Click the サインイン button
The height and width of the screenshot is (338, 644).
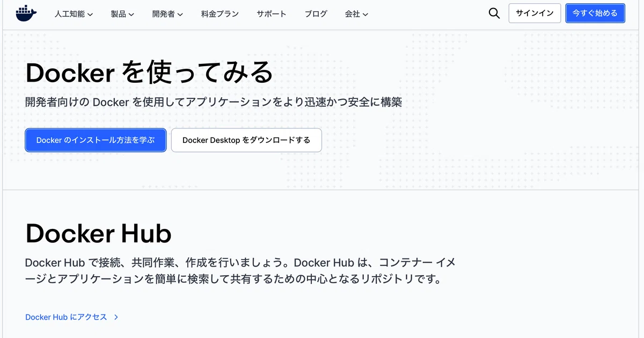click(x=535, y=13)
